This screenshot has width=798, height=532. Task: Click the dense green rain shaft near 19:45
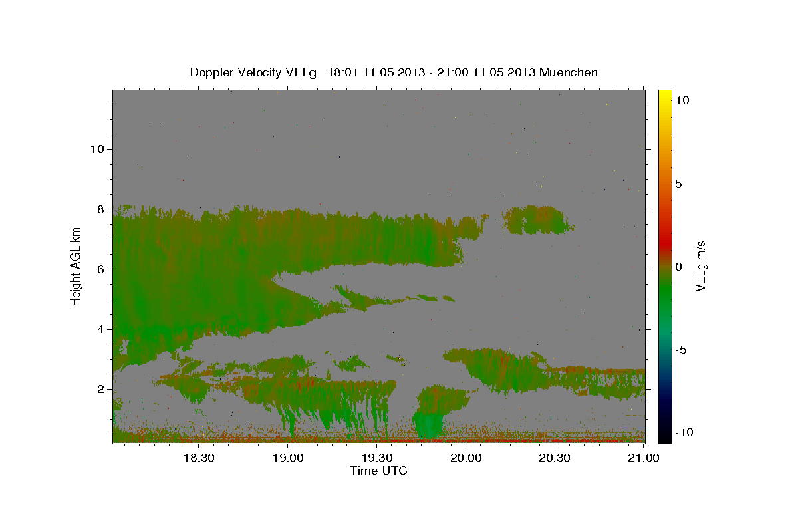point(428,426)
